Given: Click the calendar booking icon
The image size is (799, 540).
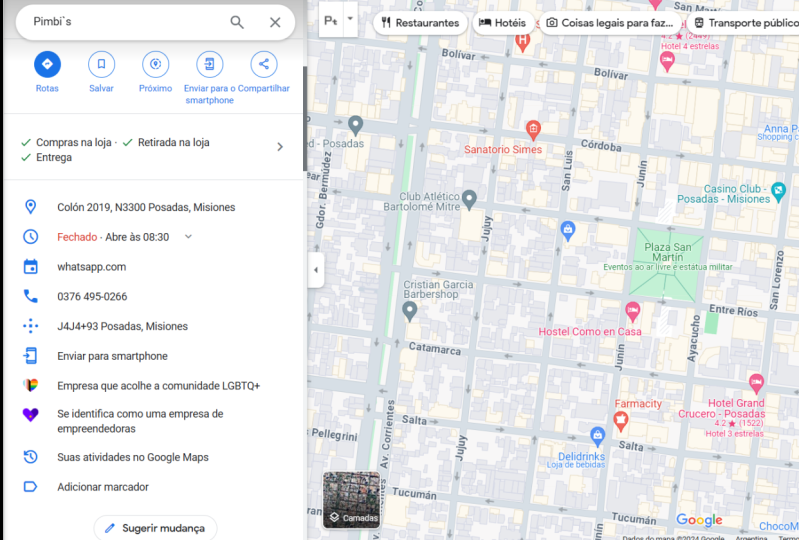Looking at the screenshot, I should click(31, 266).
